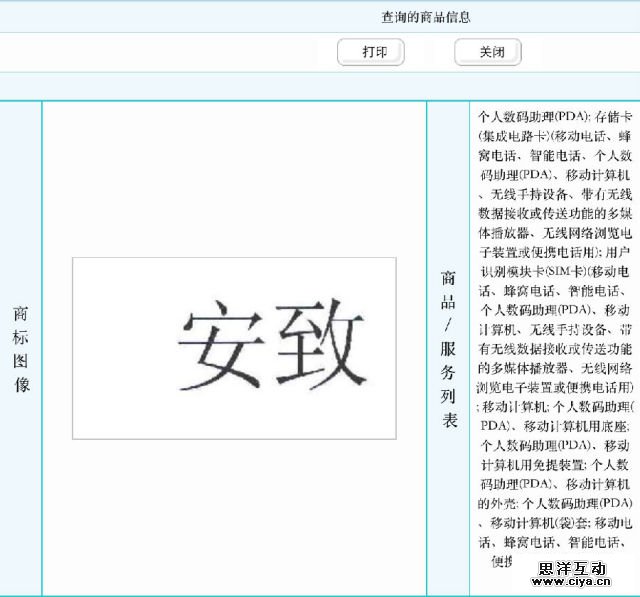Image resolution: width=640 pixels, height=597 pixels.
Task: Click the 查询的商品信息 page header
Action: coord(426,17)
